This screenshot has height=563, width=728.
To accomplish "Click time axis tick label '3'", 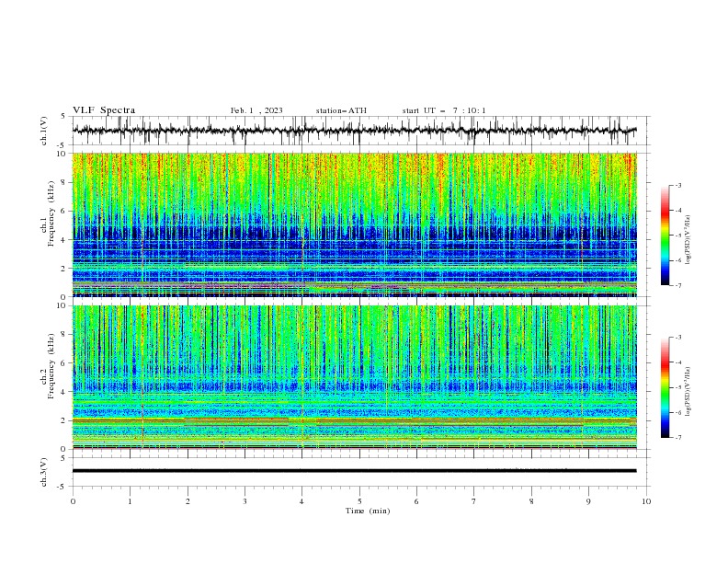I will pyautogui.click(x=245, y=501).
